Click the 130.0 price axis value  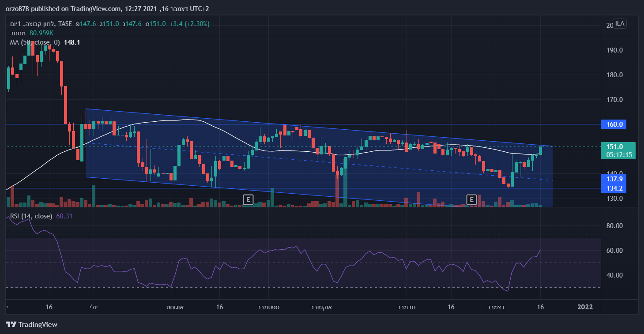(614, 199)
